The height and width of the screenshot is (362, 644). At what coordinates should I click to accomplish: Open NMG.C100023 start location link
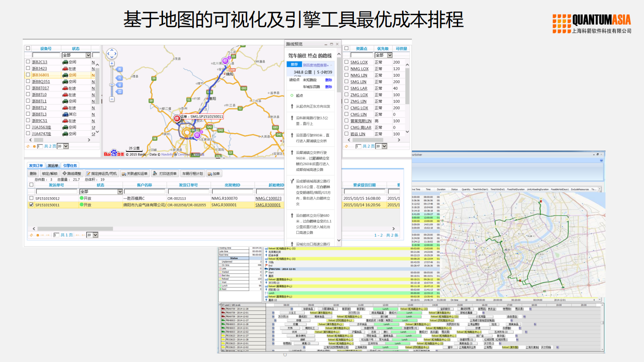coord(268,198)
